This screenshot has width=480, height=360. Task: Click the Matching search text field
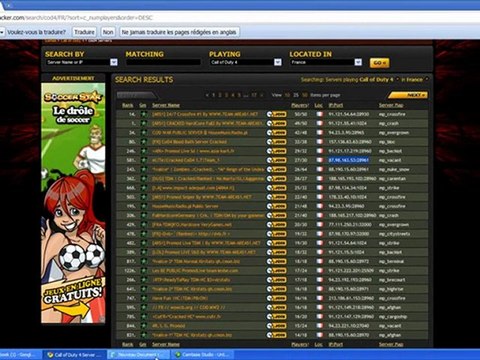pos(163,62)
